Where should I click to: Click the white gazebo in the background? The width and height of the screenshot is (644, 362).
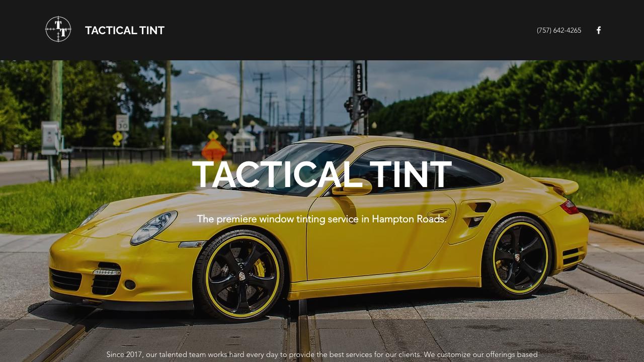(x=244, y=140)
